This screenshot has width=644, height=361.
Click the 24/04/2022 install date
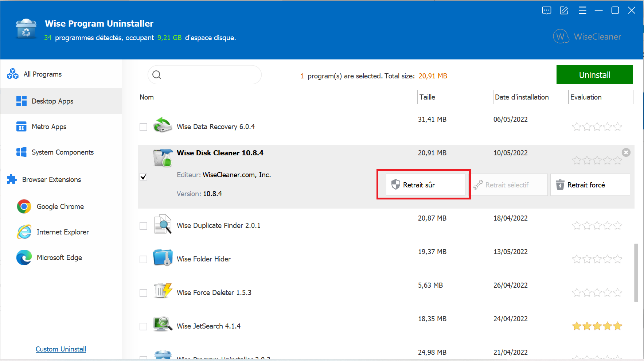[x=511, y=319]
